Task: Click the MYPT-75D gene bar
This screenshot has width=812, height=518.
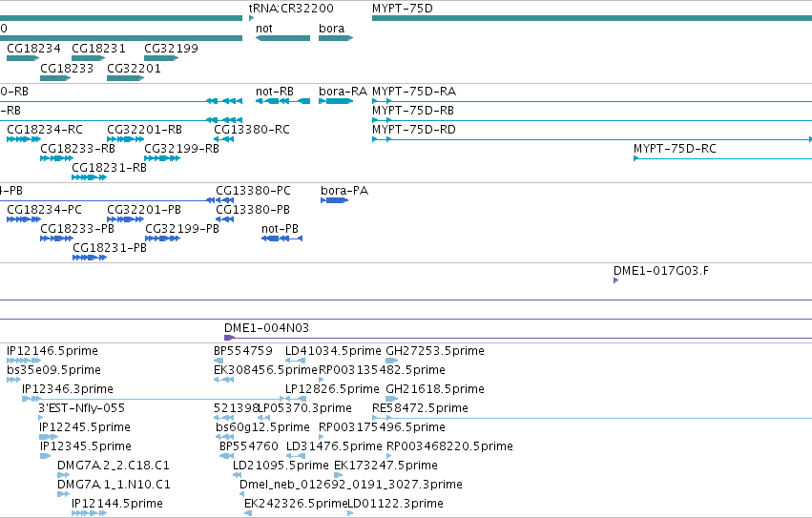Action: (592, 18)
